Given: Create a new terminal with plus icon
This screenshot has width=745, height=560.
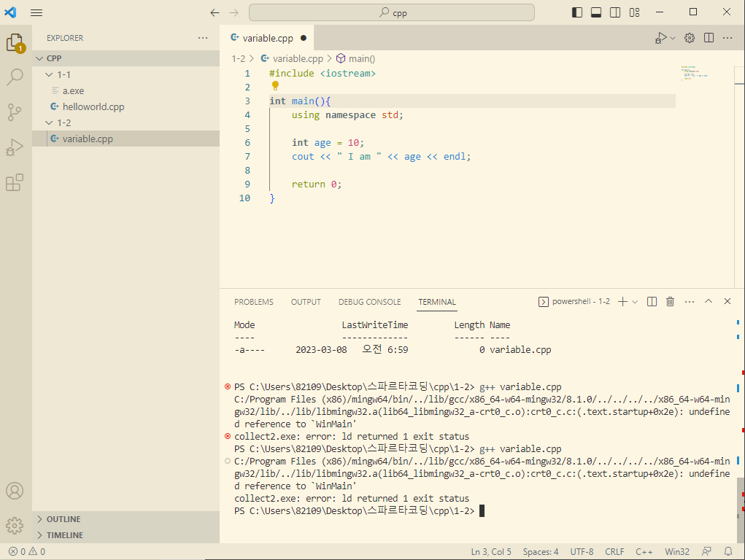Looking at the screenshot, I should [x=623, y=302].
